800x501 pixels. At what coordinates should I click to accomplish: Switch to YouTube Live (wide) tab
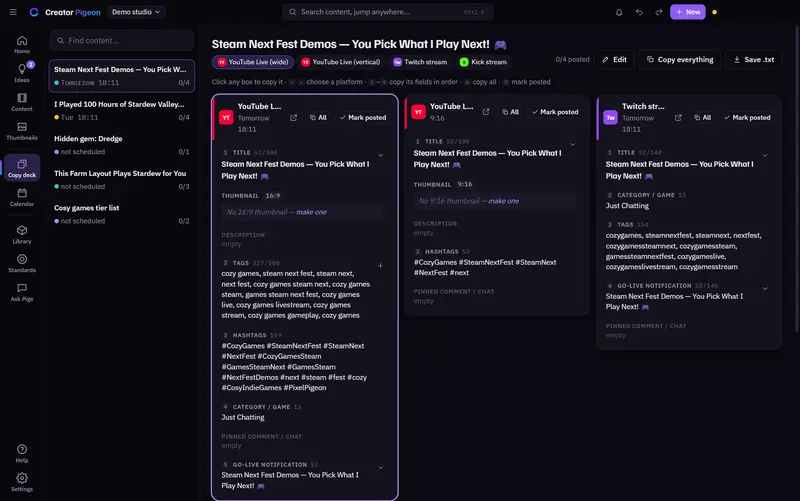[253, 62]
